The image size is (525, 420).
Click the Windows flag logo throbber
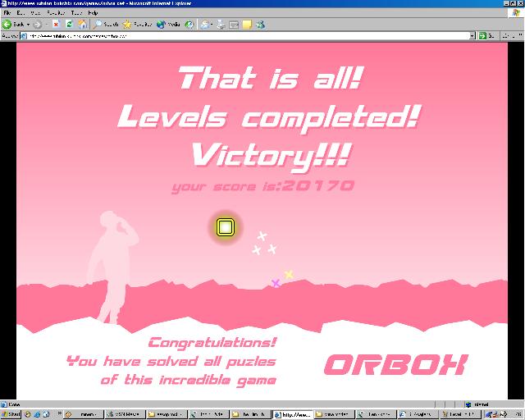(516, 13)
